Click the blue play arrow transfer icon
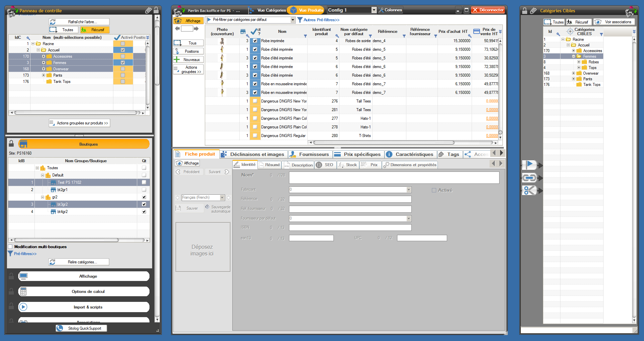Viewport: 644px width, 341px height. click(529, 165)
